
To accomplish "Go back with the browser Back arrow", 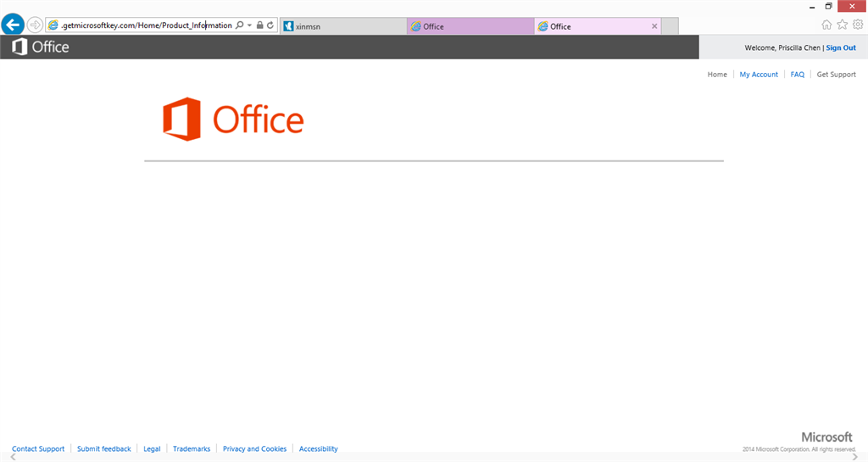I will 13,25.
